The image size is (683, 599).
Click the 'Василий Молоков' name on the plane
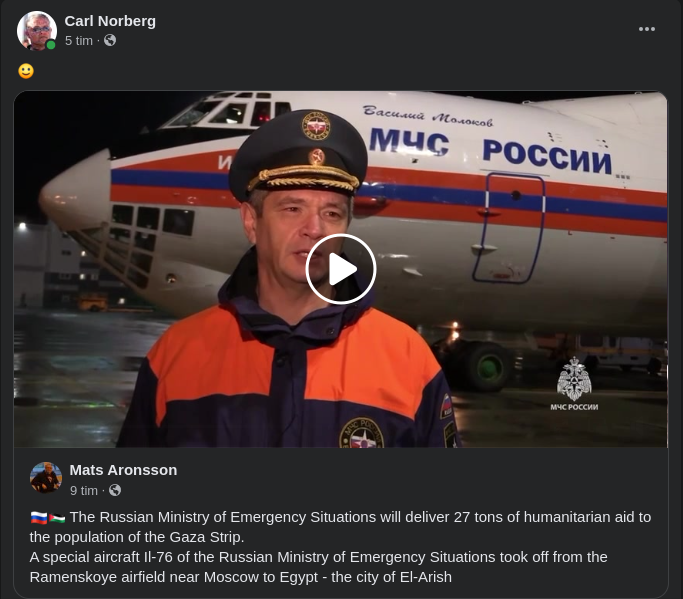coord(428,116)
